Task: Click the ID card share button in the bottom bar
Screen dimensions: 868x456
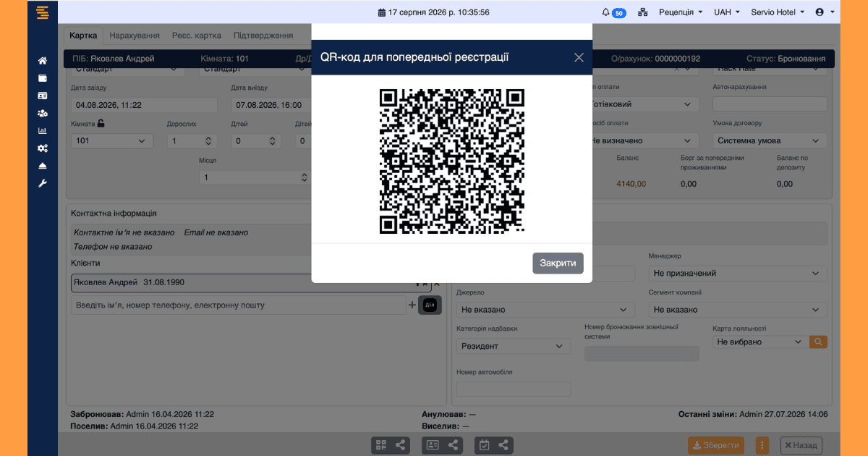Action: (443, 445)
